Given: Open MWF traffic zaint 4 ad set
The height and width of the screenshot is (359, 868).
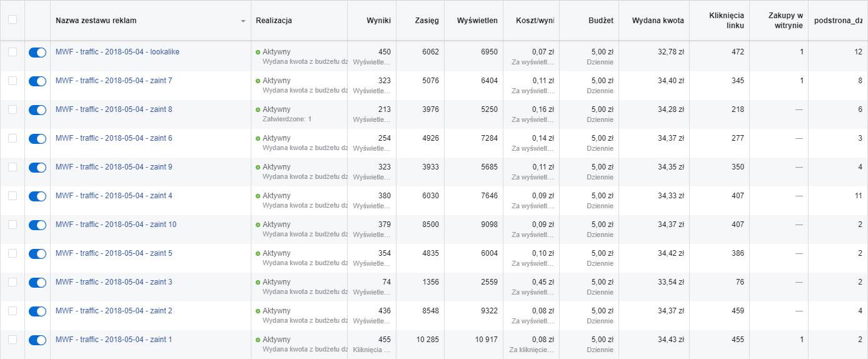Looking at the screenshot, I should click(x=114, y=196).
